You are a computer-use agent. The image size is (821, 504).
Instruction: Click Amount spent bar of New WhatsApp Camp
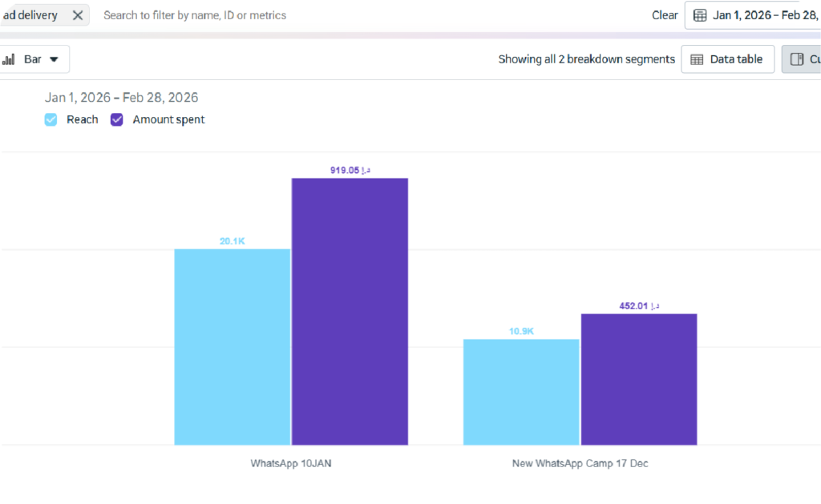point(639,379)
